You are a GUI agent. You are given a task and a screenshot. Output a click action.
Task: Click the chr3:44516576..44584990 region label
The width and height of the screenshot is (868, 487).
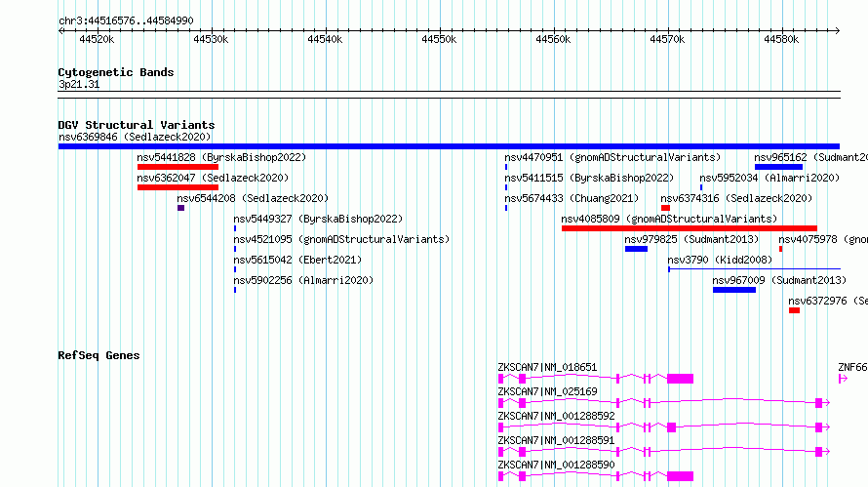coord(126,20)
